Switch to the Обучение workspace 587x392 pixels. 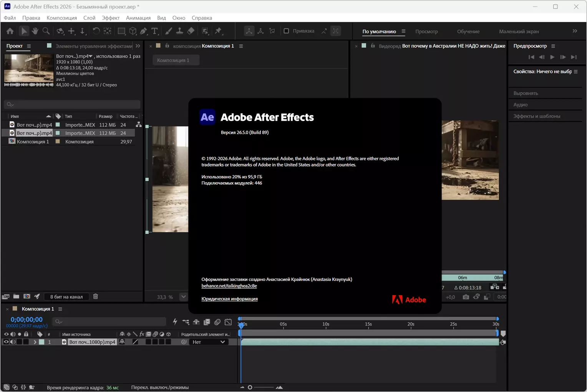(x=468, y=32)
